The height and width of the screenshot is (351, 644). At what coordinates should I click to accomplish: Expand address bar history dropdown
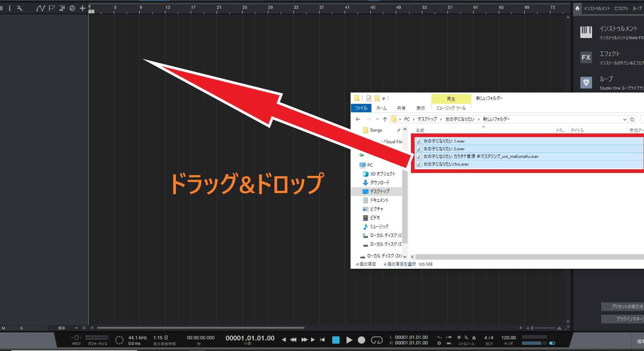pos(625,119)
